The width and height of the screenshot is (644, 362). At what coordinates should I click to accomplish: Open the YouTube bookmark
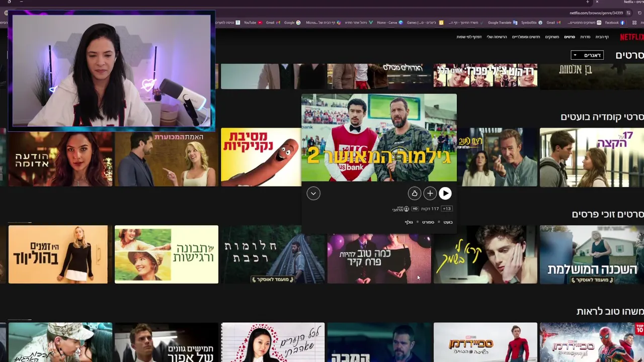253,23
